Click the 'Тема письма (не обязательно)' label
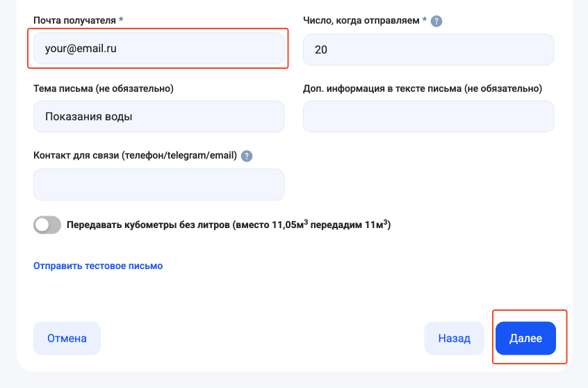The image size is (588, 388). (103, 88)
